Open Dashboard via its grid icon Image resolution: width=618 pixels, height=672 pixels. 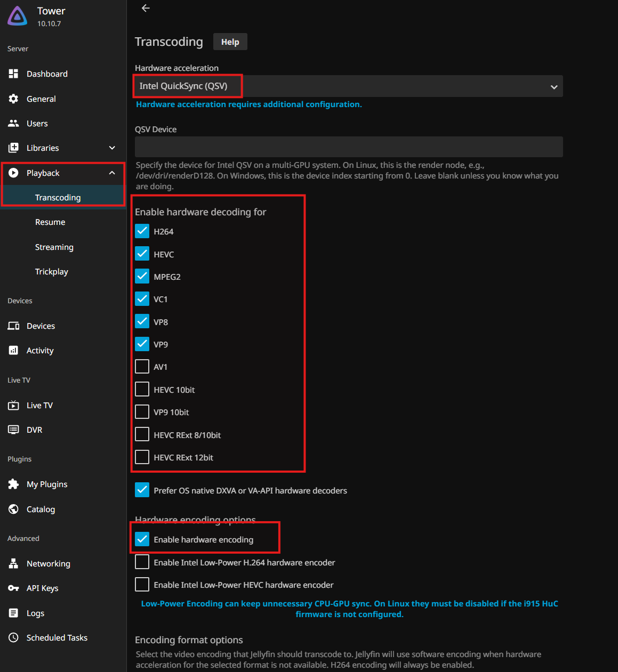coord(13,74)
